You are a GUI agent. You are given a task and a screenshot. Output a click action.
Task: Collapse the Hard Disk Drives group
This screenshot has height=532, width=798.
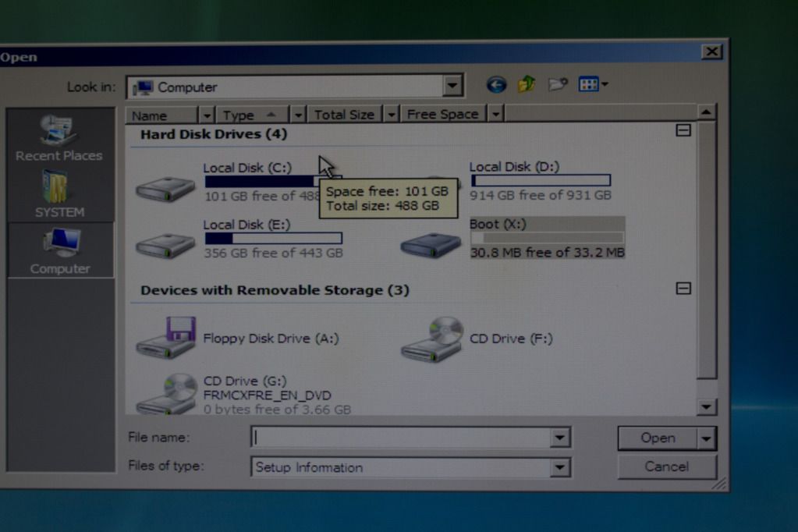point(683,131)
